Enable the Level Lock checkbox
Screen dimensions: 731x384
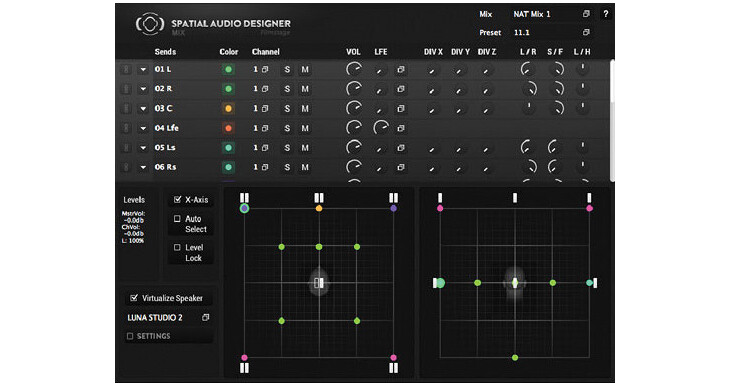(x=177, y=247)
